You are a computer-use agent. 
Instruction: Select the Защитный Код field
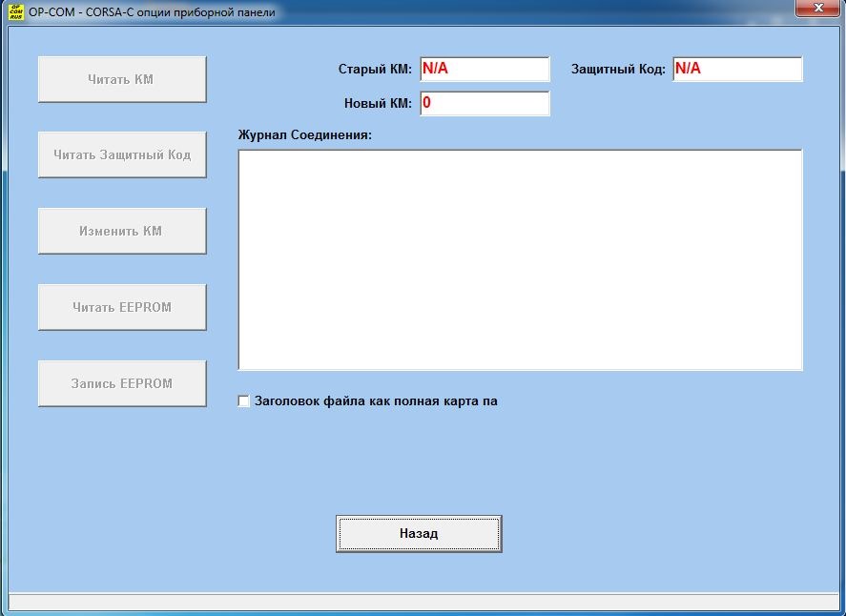pos(737,69)
